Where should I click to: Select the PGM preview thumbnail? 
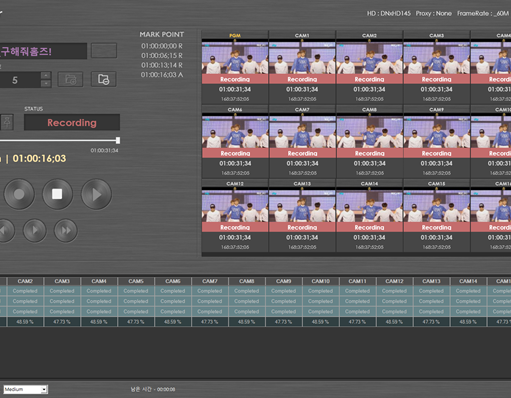tap(235, 57)
